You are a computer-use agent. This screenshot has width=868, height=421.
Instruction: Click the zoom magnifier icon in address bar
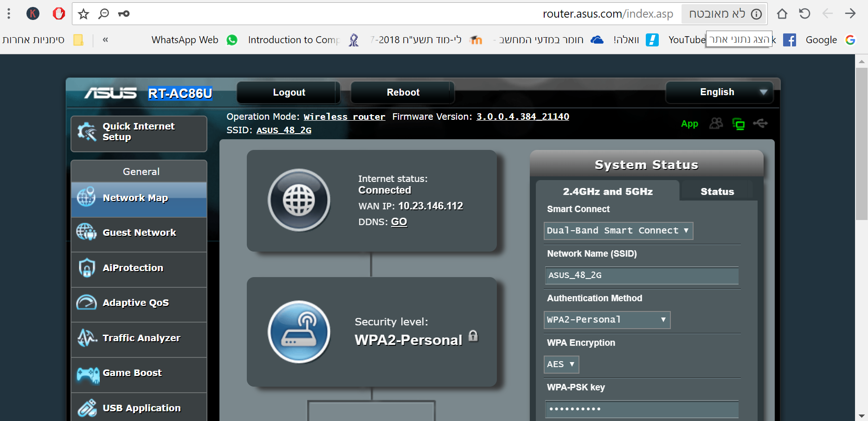tap(103, 14)
